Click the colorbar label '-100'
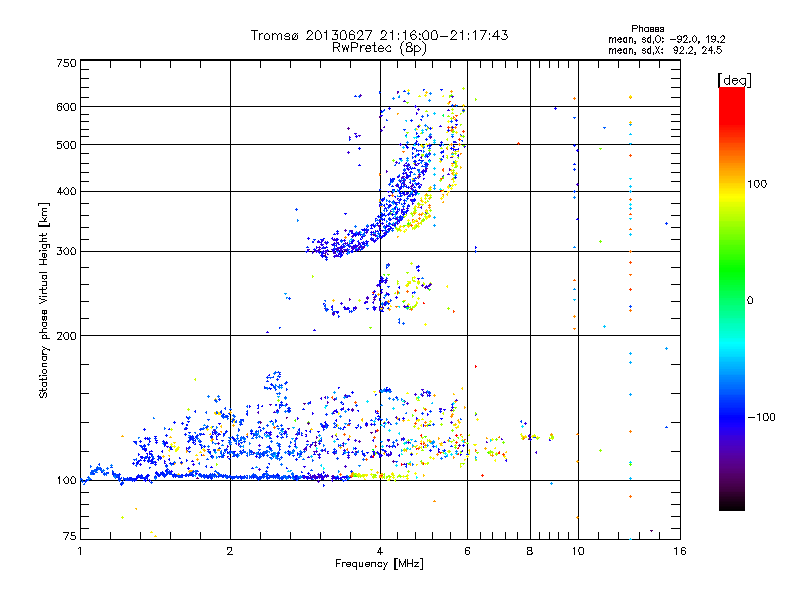 click(x=761, y=417)
